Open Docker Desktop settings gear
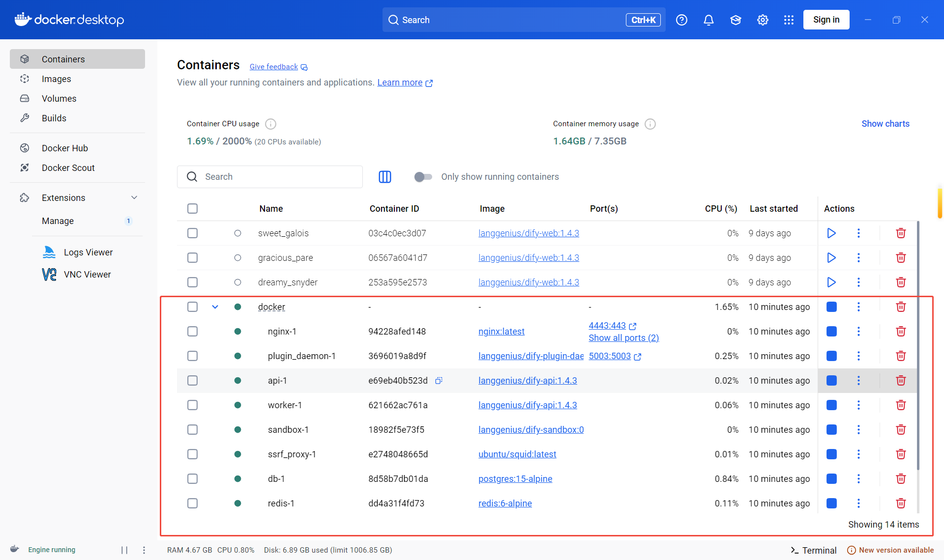944x560 pixels. [762, 20]
